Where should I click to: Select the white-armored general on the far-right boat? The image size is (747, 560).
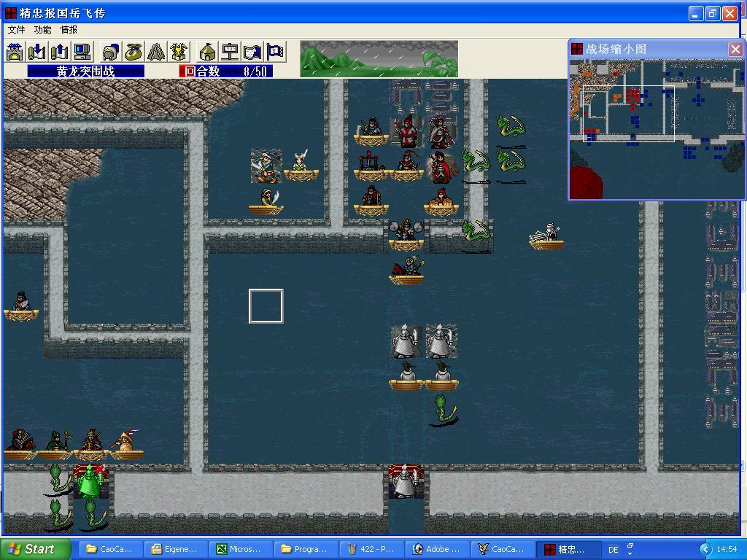pos(547,235)
